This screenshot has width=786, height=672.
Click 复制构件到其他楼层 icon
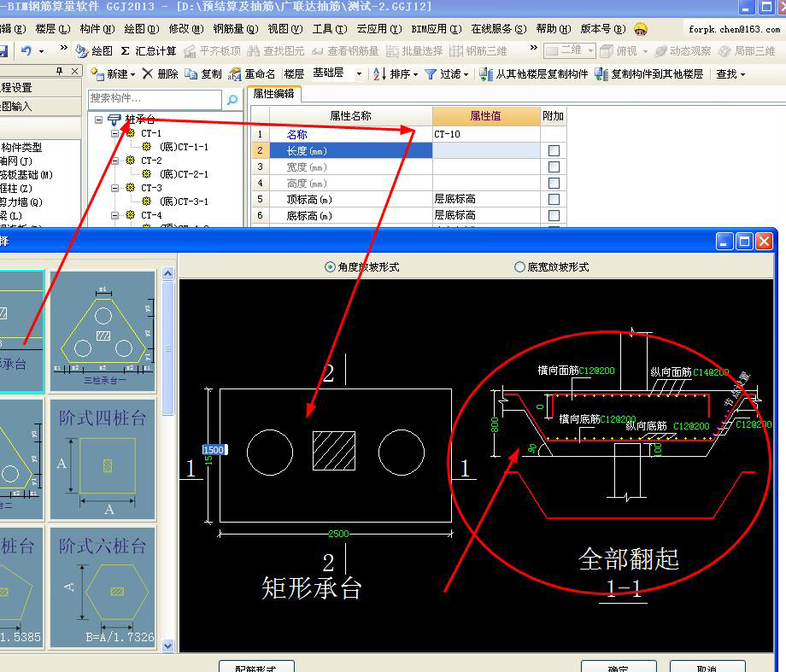601,74
